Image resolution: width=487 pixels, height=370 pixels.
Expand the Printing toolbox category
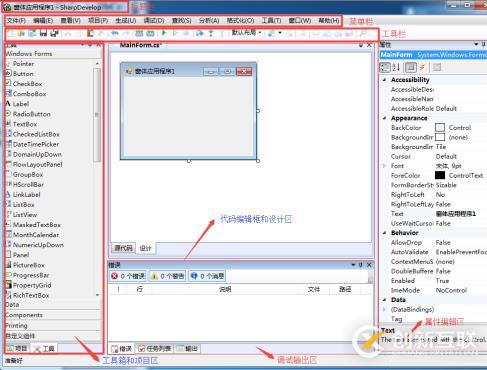tap(53, 325)
